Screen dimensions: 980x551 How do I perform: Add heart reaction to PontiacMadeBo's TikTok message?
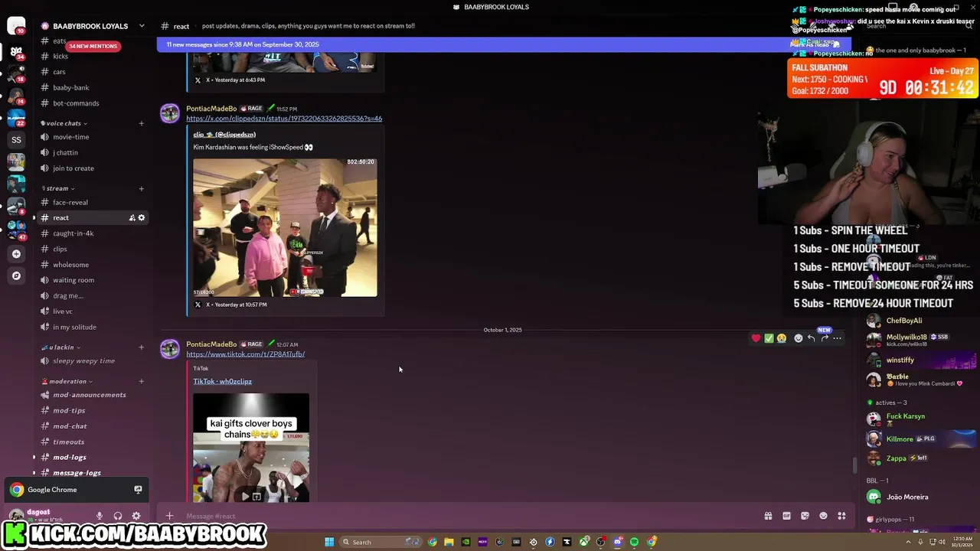click(756, 338)
